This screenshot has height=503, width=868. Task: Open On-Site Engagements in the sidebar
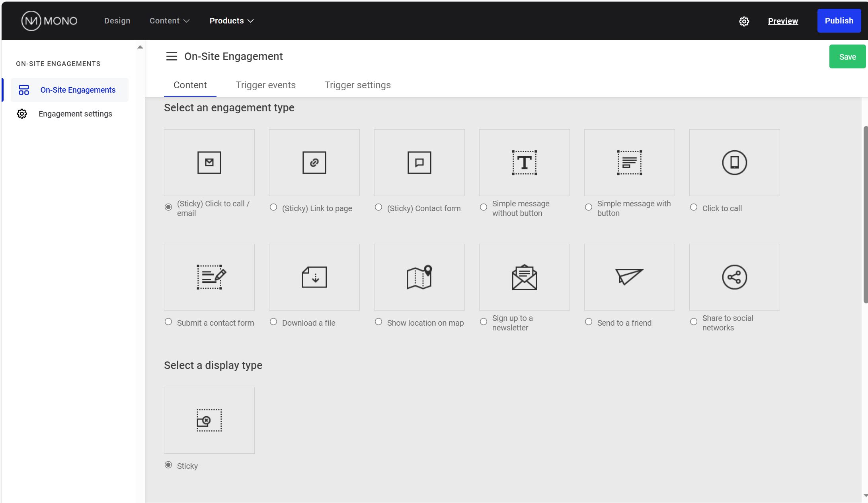pyautogui.click(x=70, y=90)
